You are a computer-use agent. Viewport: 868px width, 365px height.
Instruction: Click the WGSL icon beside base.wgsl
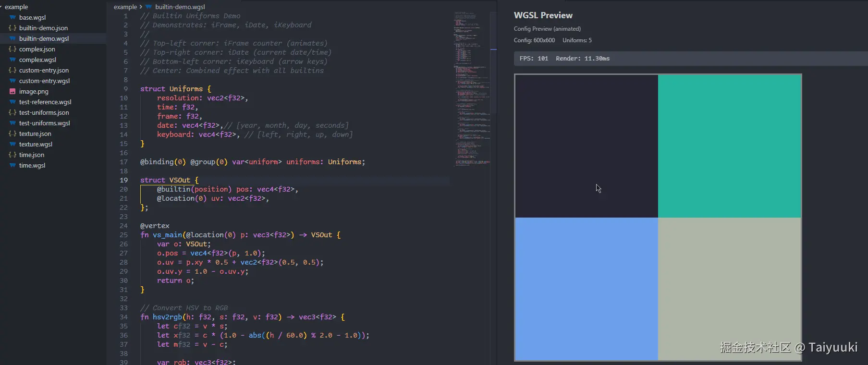tap(12, 17)
